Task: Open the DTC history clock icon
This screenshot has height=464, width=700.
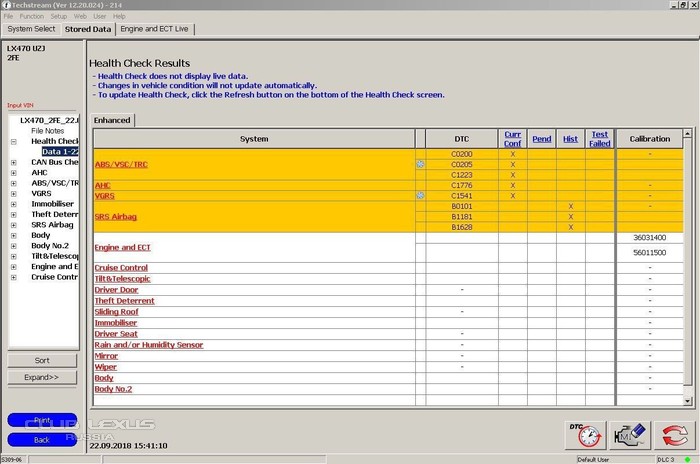Action: (x=585, y=435)
